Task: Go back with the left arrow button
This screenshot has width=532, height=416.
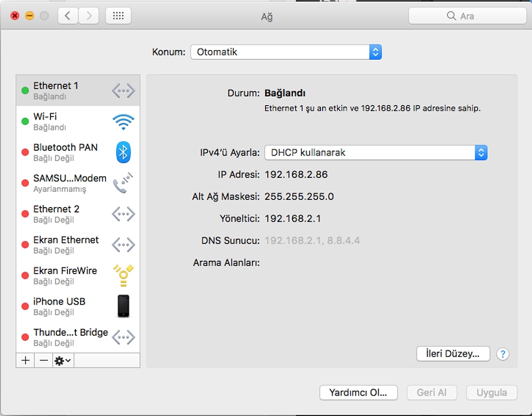Action: coord(68,16)
